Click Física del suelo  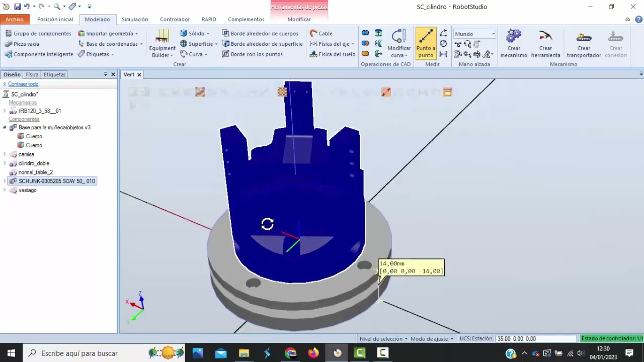point(332,54)
